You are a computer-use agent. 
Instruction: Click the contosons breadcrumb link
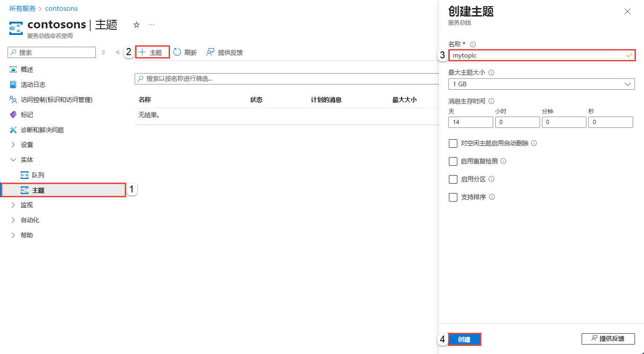61,8
